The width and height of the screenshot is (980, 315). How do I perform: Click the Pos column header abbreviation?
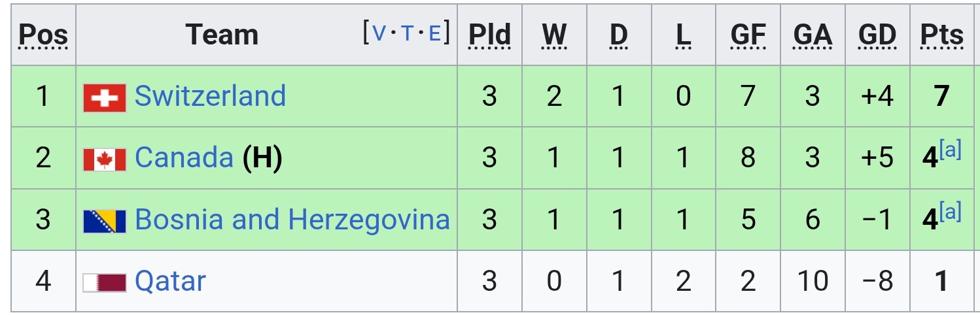tap(43, 35)
